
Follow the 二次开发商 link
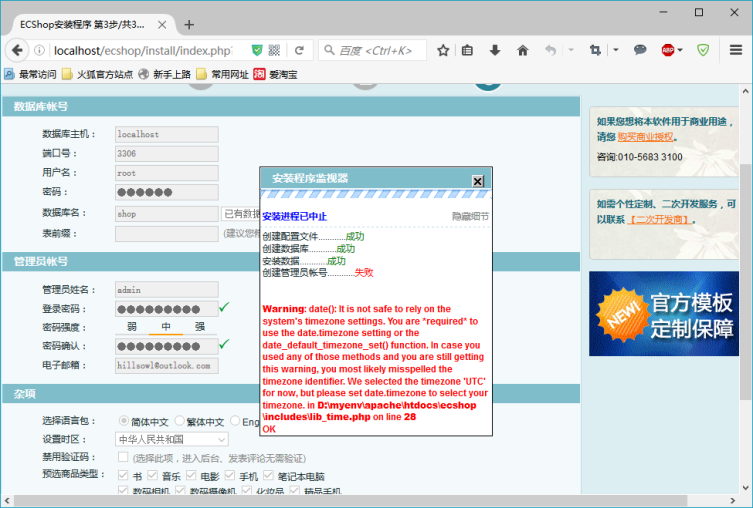660,219
